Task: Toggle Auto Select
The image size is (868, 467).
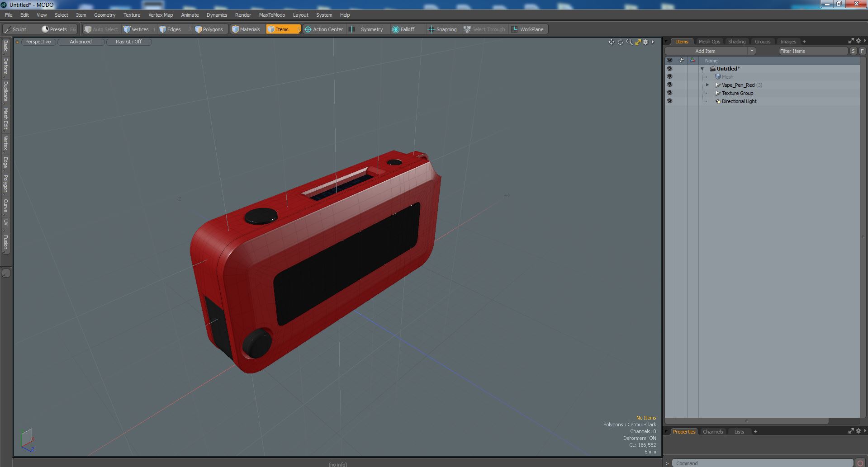Action: click(x=101, y=29)
